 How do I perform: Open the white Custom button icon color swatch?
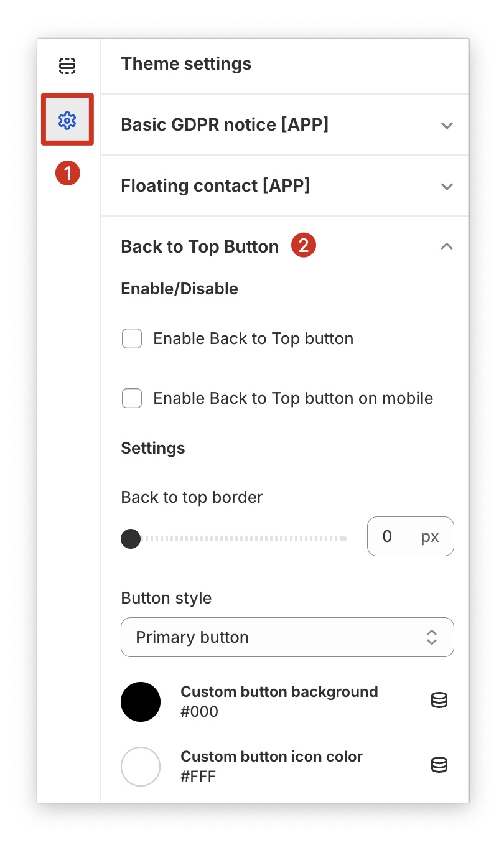(x=141, y=767)
